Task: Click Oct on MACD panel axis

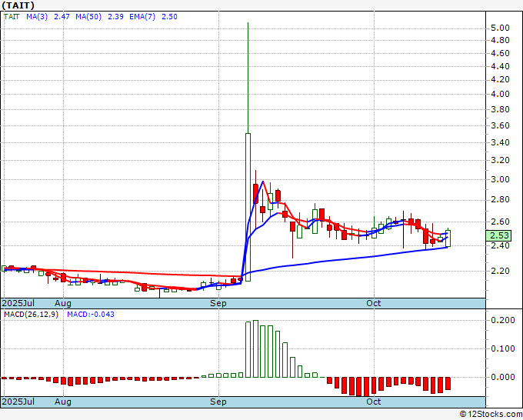Action: click(373, 402)
